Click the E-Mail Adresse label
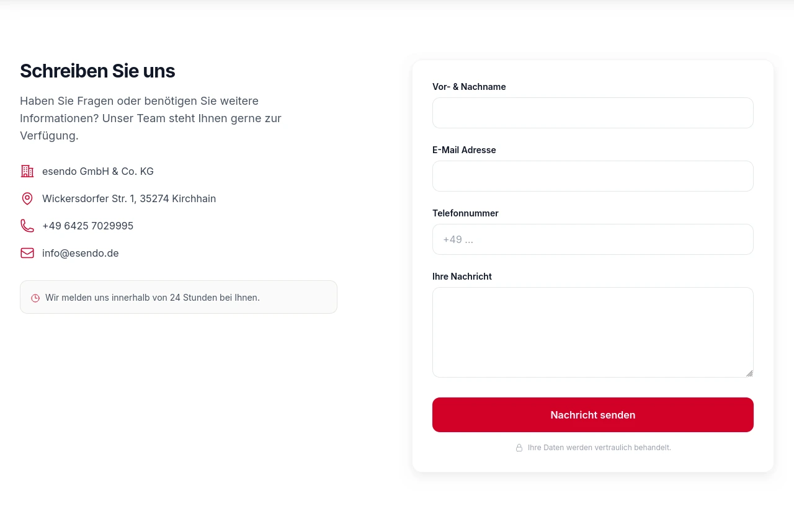 (x=464, y=150)
